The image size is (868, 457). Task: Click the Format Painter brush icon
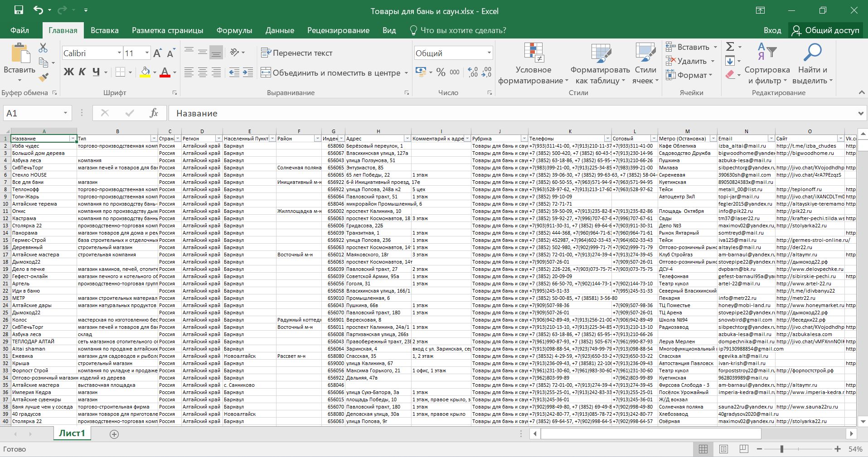click(x=44, y=77)
